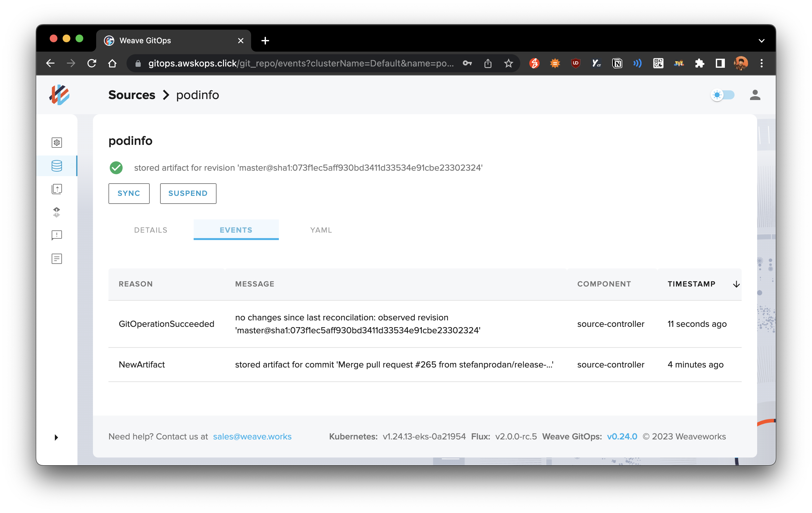Image resolution: width=812 pixels, height=513 pixels.
Task: Click the '11 seconds ago' timestamp
Action: [x=697, y=324]
